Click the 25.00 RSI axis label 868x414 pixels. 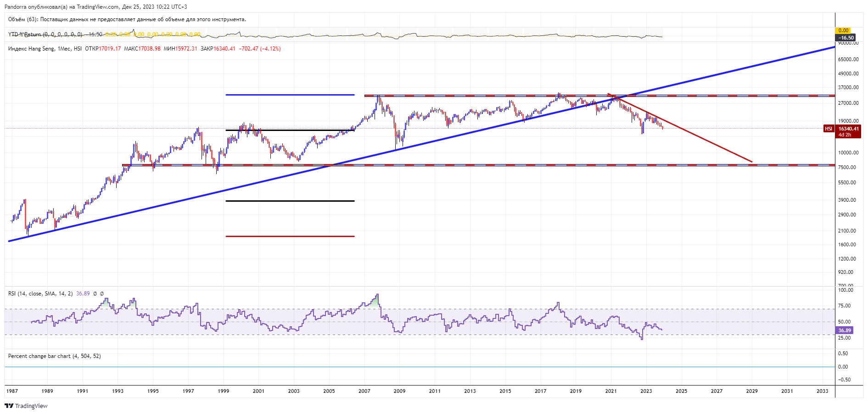click(x=844, y=338)
